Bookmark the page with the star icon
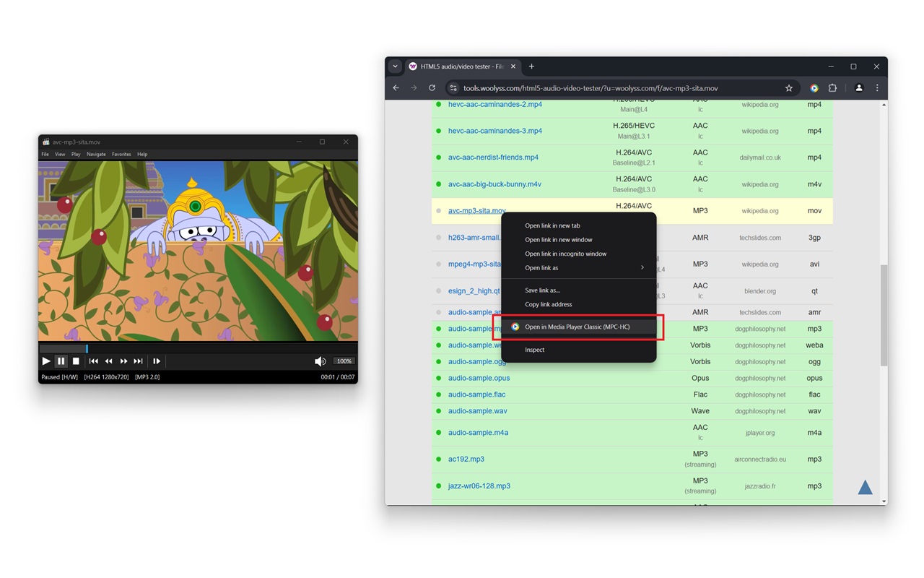The width and height of the screenshot is (924, 578). pos(788,87)
